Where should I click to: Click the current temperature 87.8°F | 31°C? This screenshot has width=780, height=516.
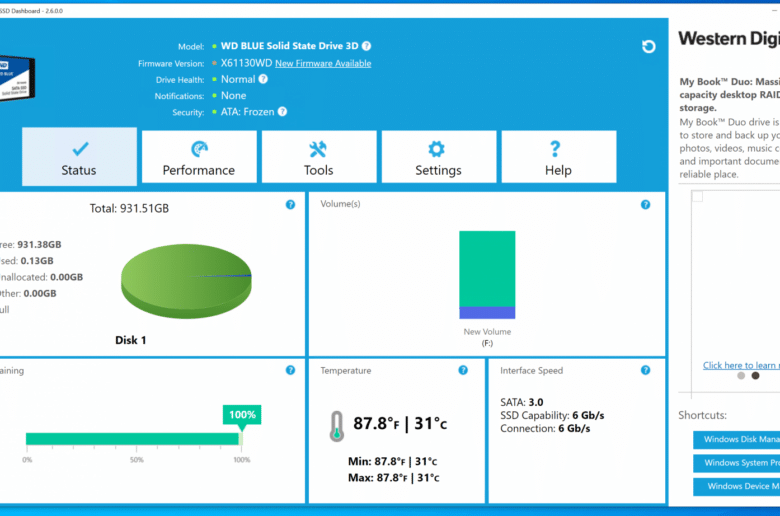(x=400, y=423)
